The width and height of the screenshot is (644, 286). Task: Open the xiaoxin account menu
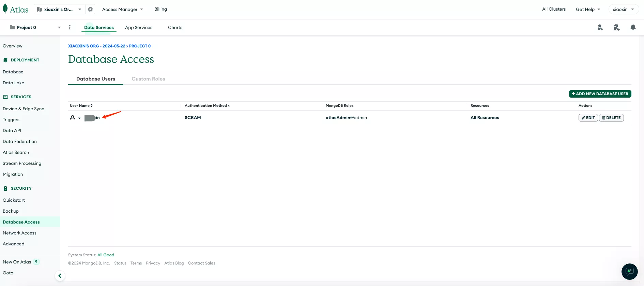624,9
